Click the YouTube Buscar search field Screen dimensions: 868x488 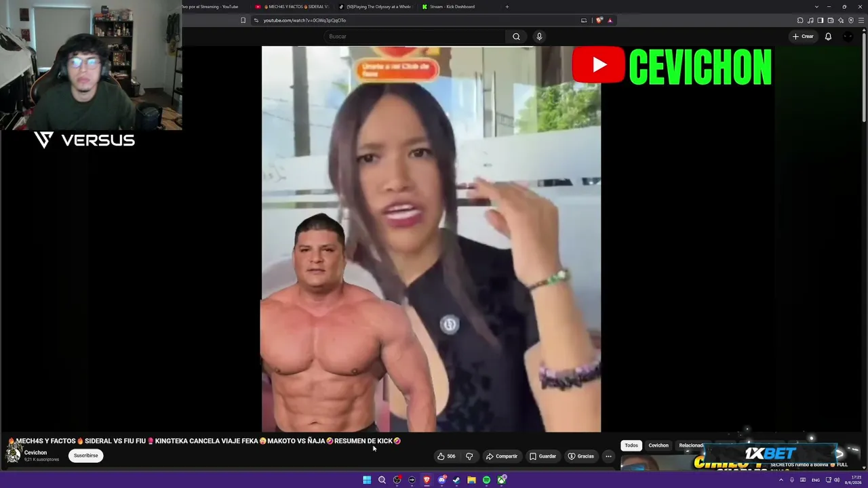(x=415, y=37)
